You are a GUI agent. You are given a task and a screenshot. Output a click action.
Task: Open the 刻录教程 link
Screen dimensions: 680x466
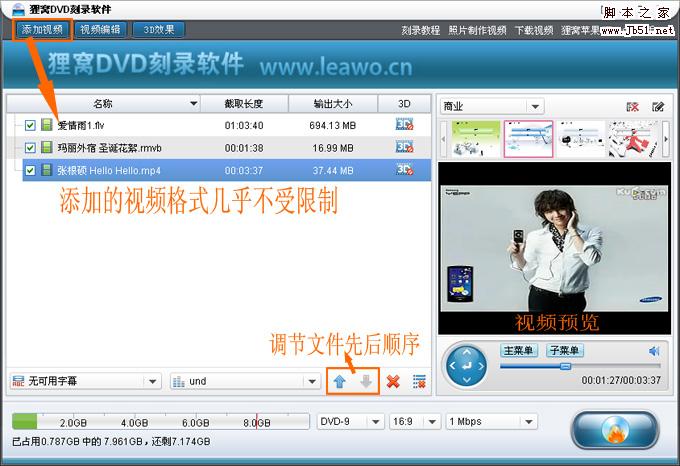(x=420, y=30)
